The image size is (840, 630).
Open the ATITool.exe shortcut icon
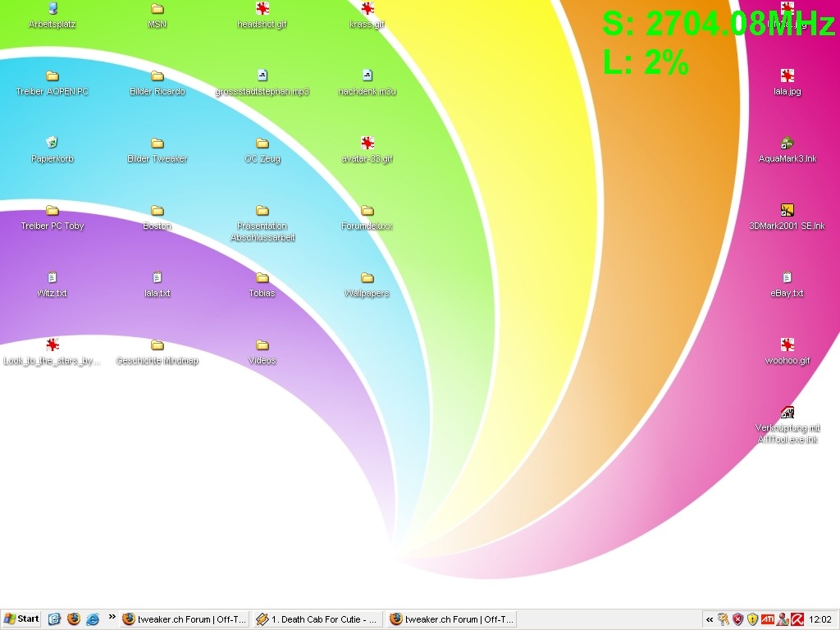pos(787,413)
